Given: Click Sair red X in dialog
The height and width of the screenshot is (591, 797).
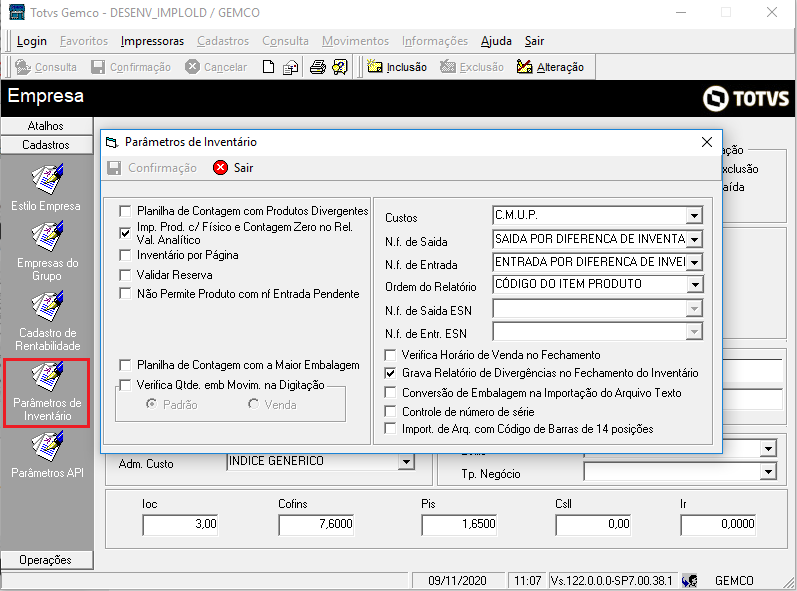Looking at the screenshot, I should (x=221, y=168).
